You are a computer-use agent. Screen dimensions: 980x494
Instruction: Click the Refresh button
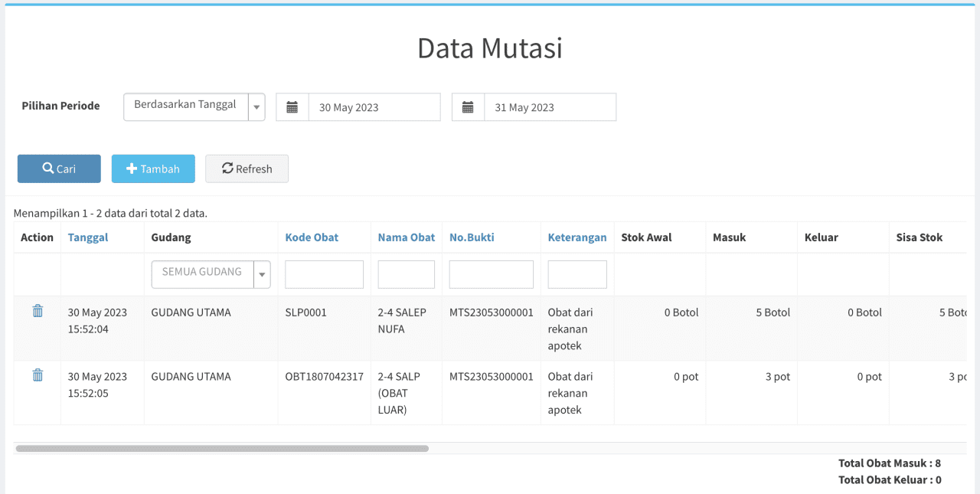[x=247, y=168]
